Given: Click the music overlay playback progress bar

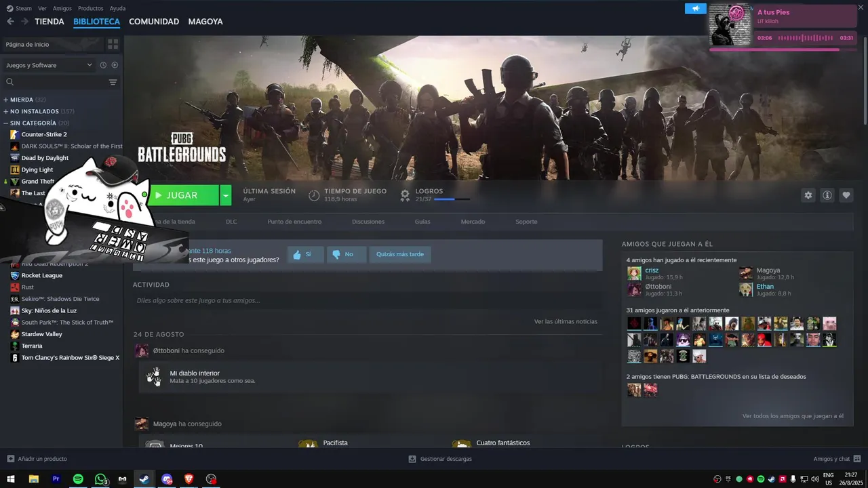Looking at the screenshot, I should click(x=783, y=49).
